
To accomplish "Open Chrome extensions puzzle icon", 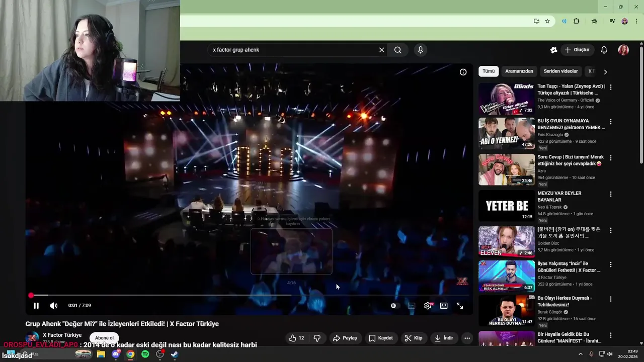I will (x=577, y=21).
